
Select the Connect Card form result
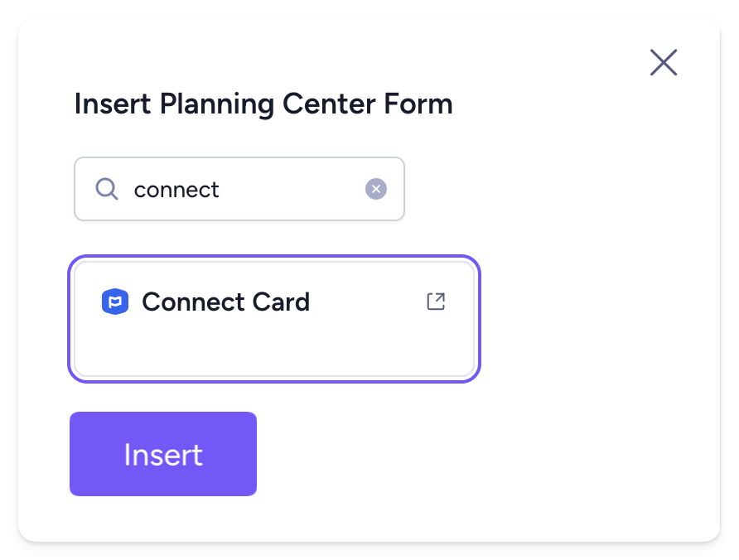(273, 319)
